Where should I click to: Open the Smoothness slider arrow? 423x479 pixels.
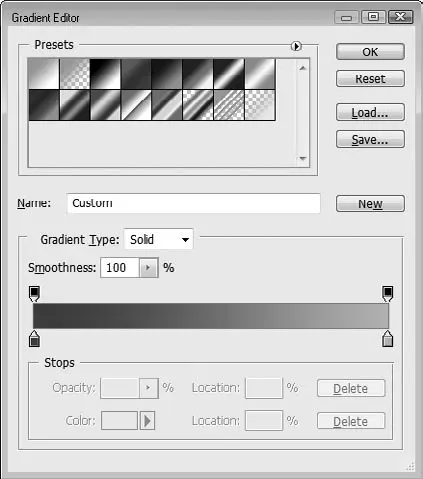tap(148, 267)
